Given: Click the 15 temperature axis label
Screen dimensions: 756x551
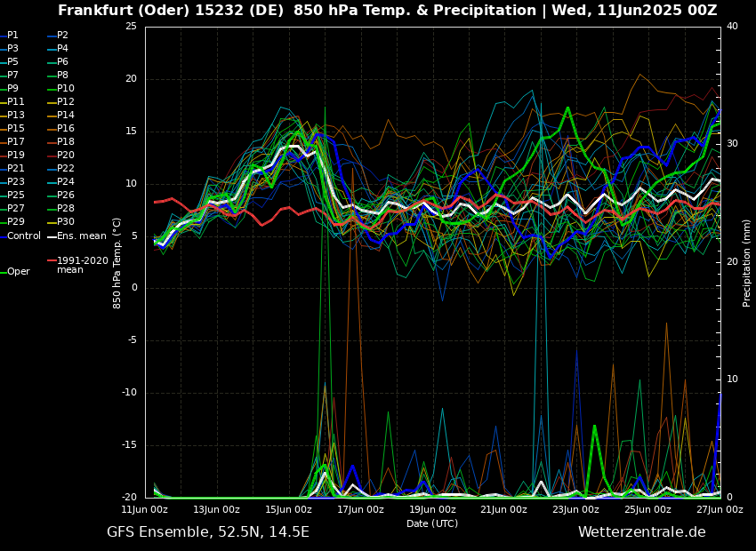Looking at the screenshot, I should [131, 132].
